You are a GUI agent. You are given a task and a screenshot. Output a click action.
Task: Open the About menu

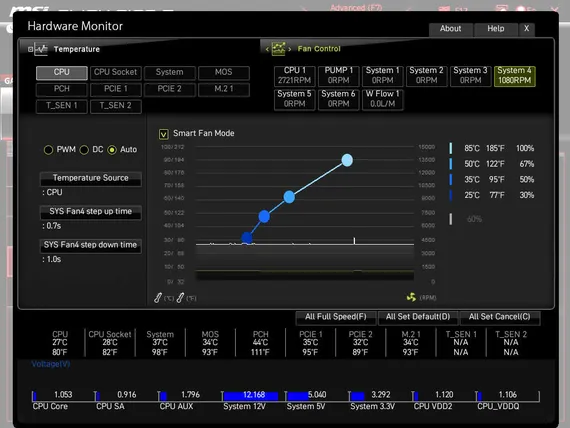(x=451, y=29)
